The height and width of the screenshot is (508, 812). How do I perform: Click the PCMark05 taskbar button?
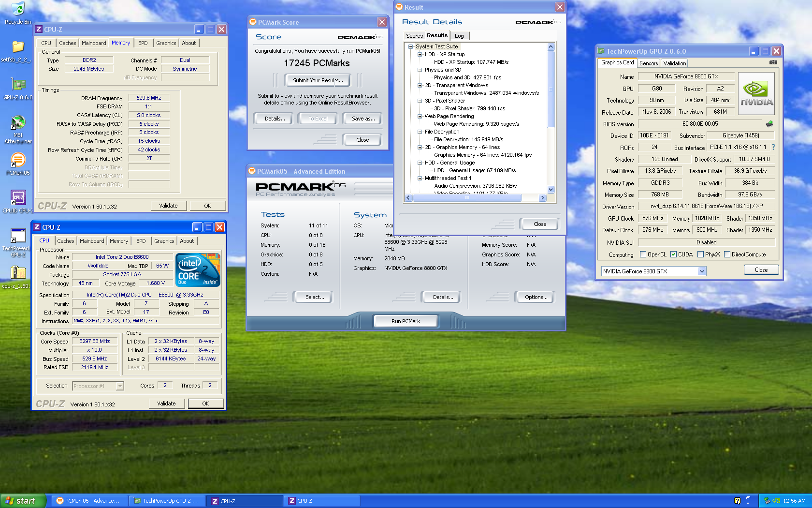89,501
